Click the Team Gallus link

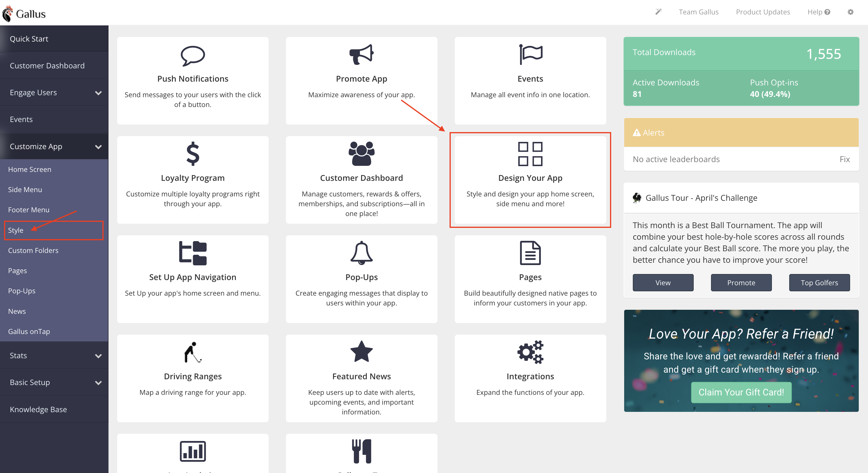699,12
